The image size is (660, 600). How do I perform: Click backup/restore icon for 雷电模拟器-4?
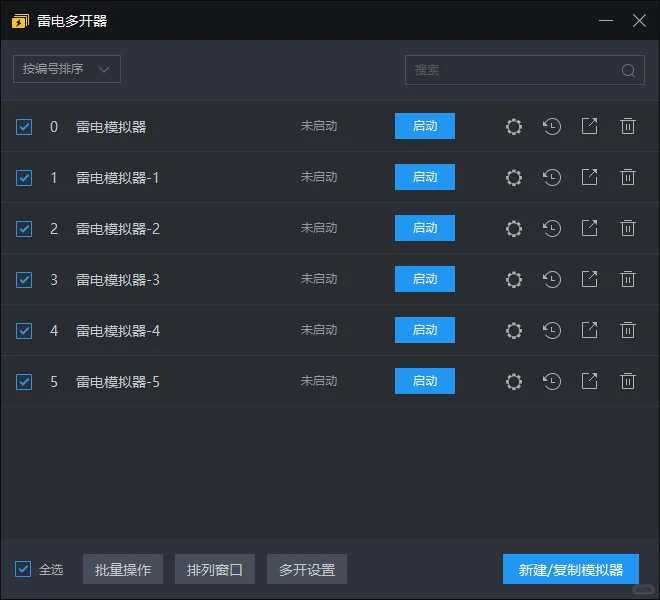[x=551, y=331]
